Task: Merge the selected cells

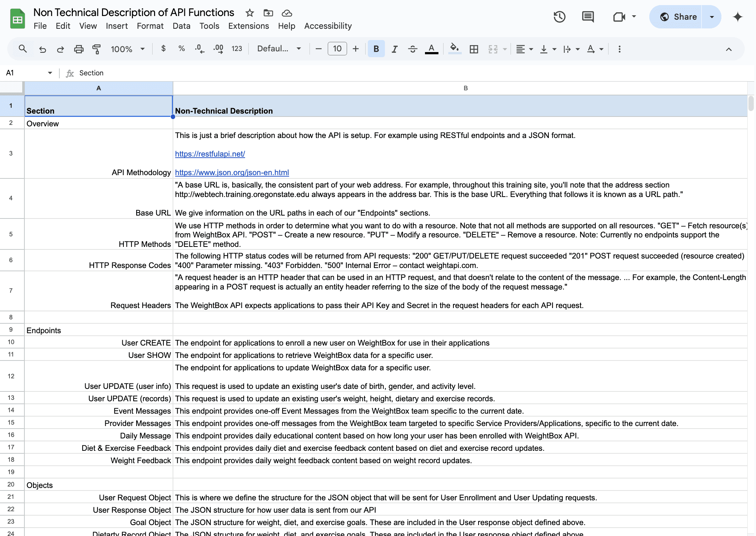Action: coord(493,49)
